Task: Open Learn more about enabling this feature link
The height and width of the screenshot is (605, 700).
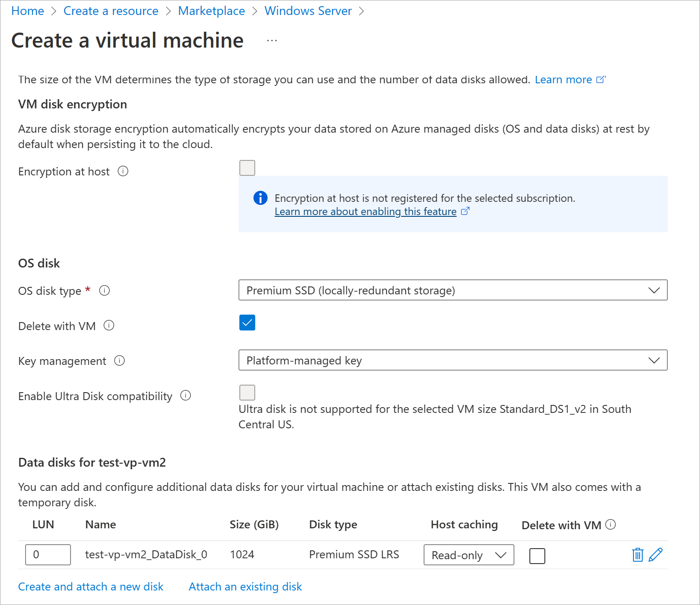Action: pyautogui.click(x=365, y=212)
